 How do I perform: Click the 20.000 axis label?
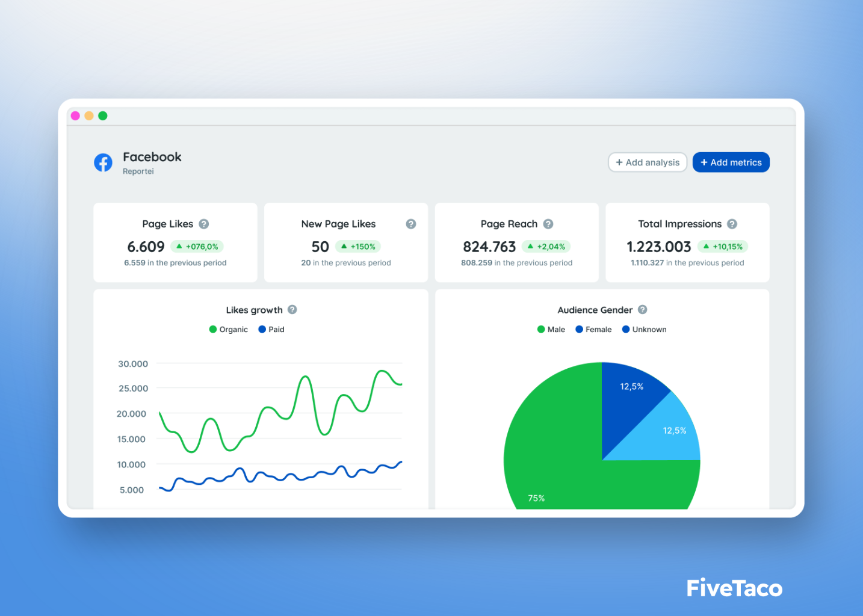click(131, 414)
